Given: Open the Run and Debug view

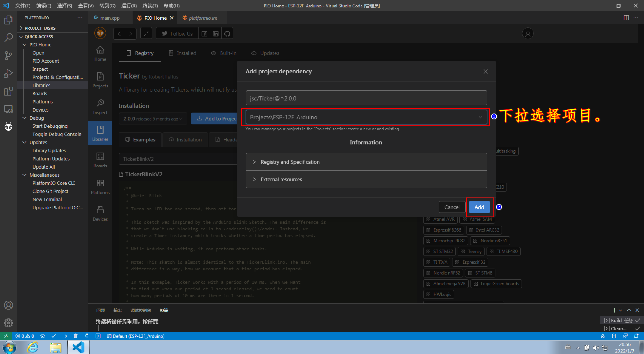Looking at the screenshot, I should click(x=8, y=74).
